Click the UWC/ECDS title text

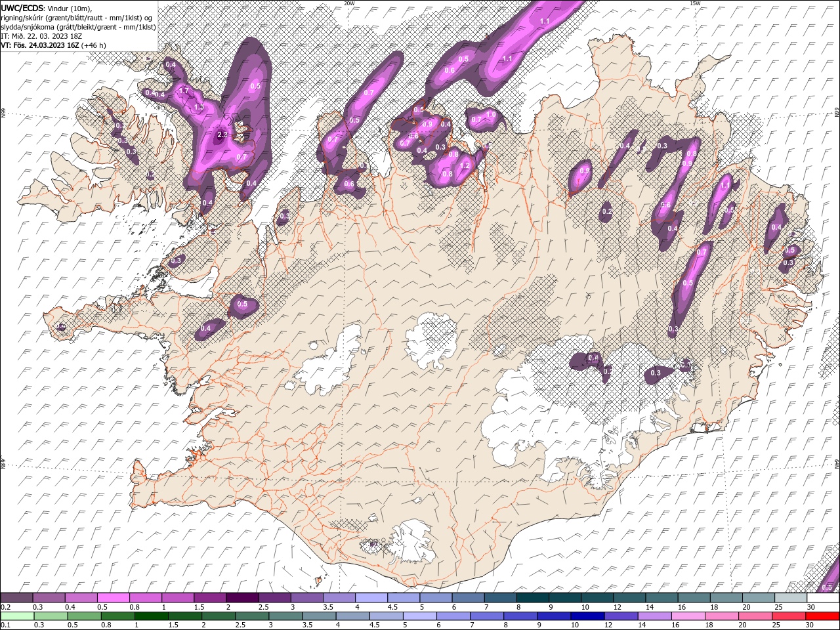[x=22, y=8]
